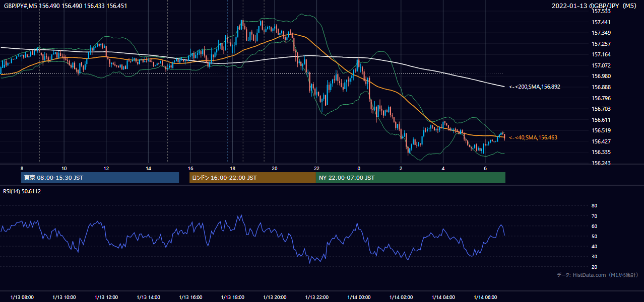Click price scale value 156.796

601,98
